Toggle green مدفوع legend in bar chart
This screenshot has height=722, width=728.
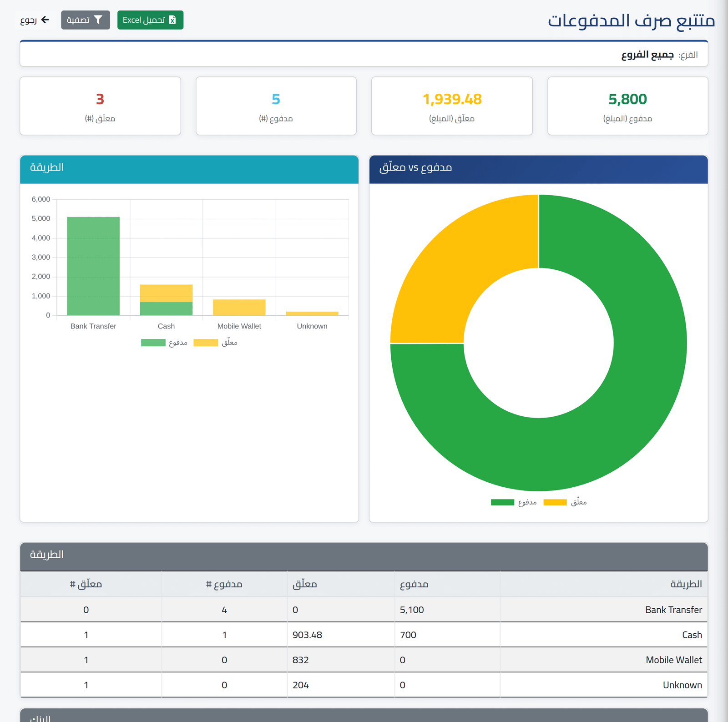pos(164,343)
